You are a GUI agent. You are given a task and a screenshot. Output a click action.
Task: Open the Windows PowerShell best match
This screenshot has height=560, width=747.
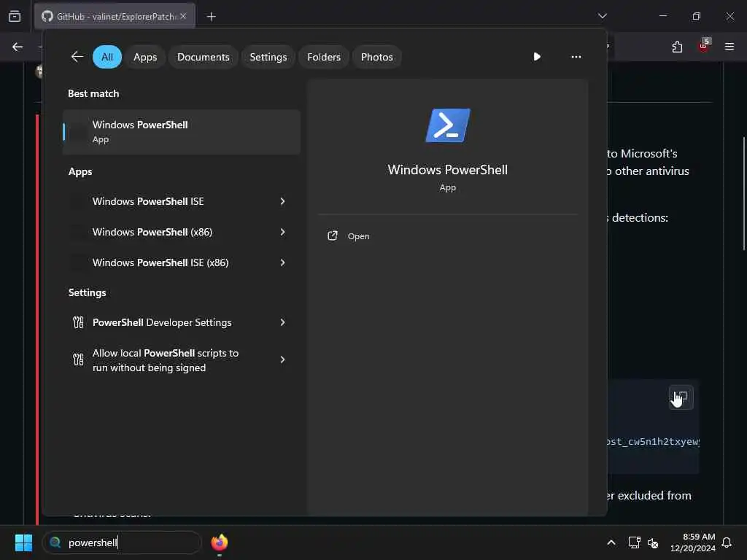pyautogui.click(x=182, y=132)
